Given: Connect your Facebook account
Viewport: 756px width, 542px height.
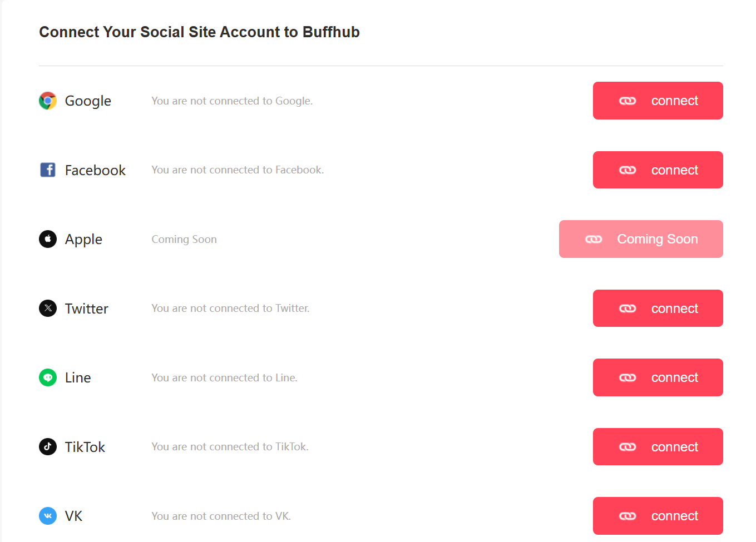Looking at the screenshot, I should [x=658, y=170].
